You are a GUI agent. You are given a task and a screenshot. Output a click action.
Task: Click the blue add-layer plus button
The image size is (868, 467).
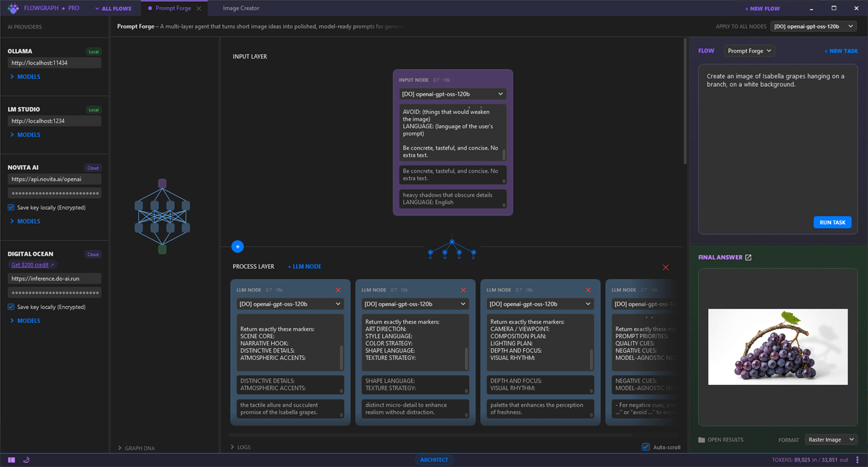pyautogui.click(x=238, y=246)
